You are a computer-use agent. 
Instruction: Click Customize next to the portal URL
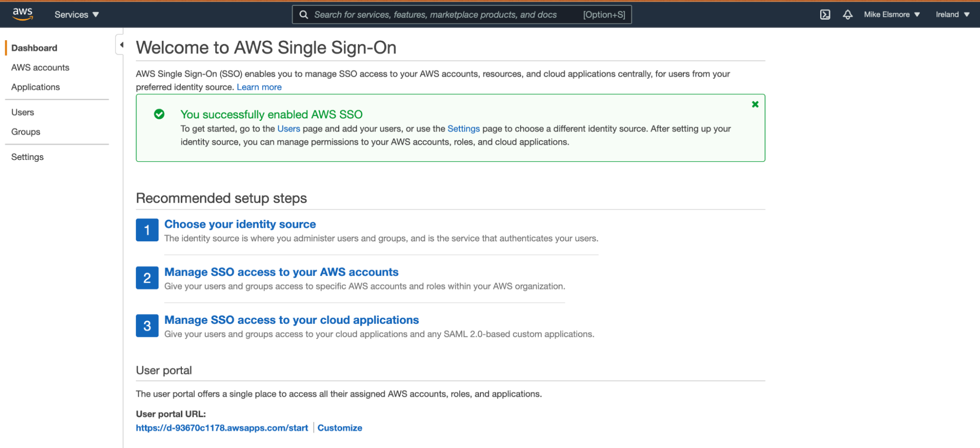340,428
